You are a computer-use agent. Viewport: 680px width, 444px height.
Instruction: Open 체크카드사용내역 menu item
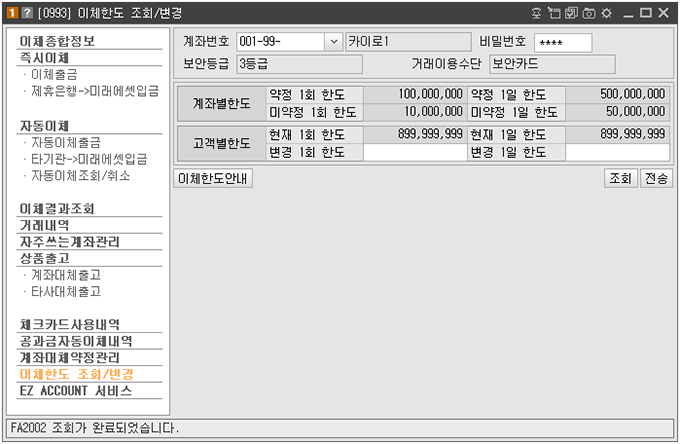[69, 324]
